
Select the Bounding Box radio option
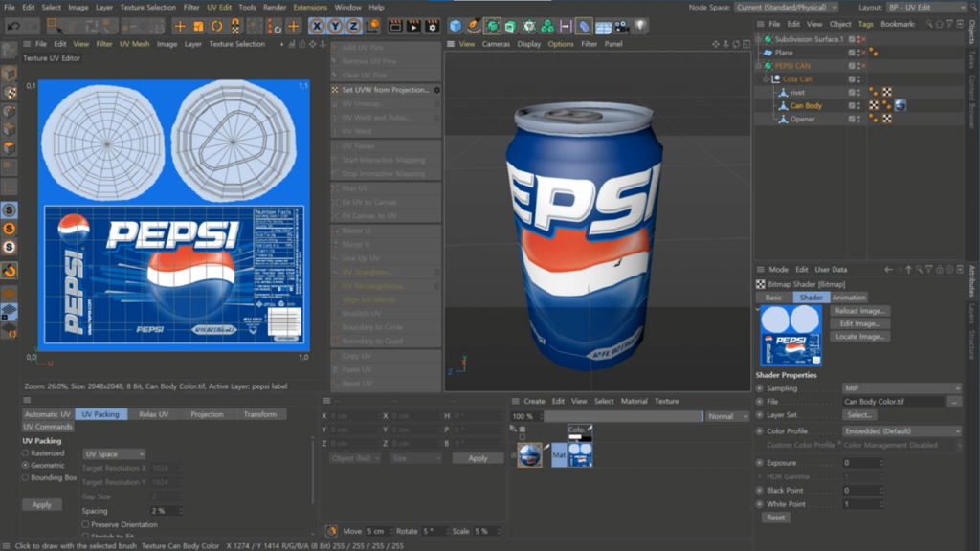(26, 478)
